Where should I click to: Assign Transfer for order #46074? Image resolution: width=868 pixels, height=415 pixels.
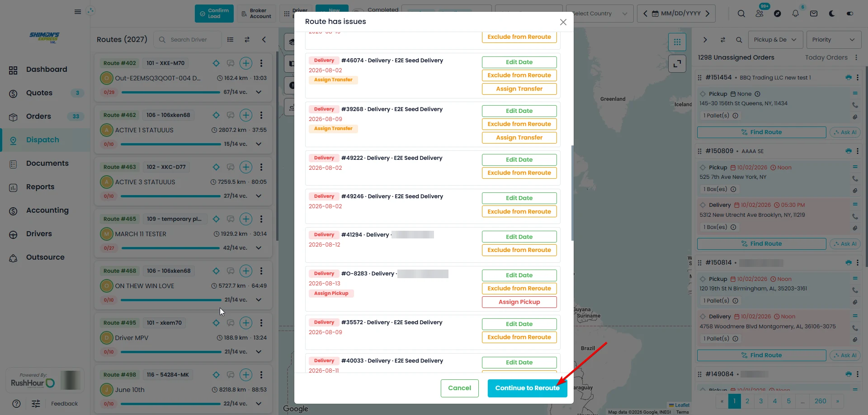point(519,89)
